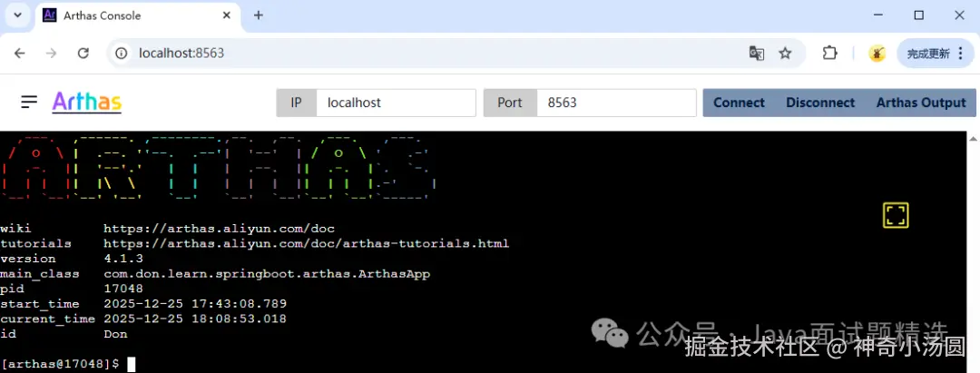Open the browser extensions menu

[x=829, y=54]
